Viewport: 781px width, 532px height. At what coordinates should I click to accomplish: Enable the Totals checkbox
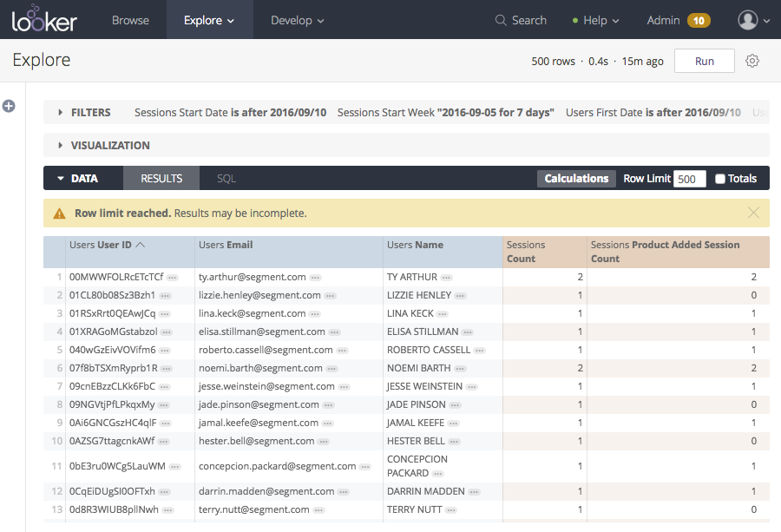click(x=720, y=178)
